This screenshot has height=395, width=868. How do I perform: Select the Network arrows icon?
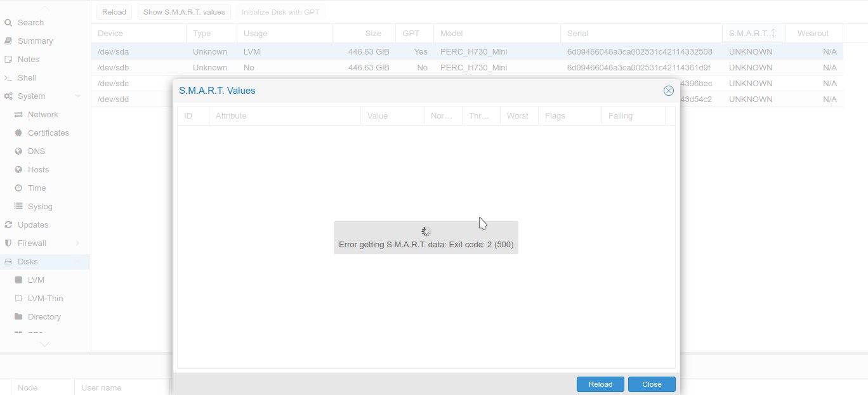pyautogui.click(x=18, y=115)
